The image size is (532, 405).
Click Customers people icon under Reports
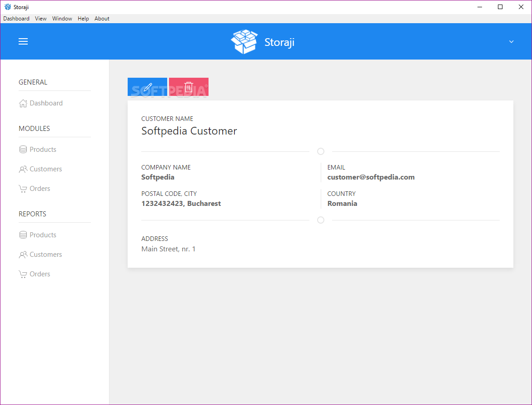[x=23, y=255]
